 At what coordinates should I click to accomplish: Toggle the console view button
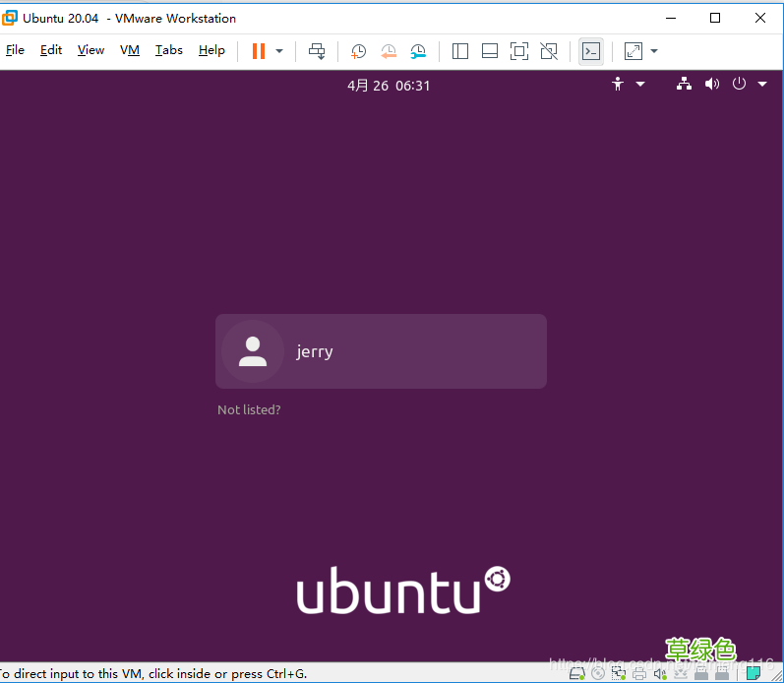[x=591, y=51]
